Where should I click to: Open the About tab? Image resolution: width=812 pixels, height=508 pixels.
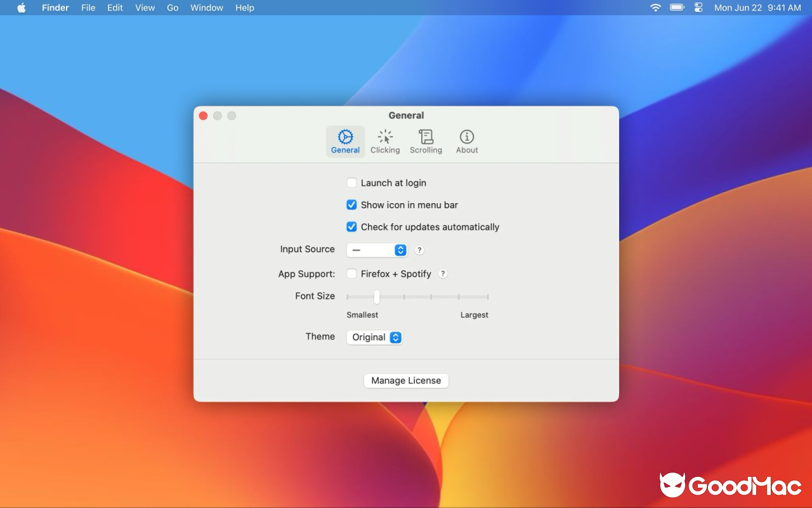[x=467, y=142]
